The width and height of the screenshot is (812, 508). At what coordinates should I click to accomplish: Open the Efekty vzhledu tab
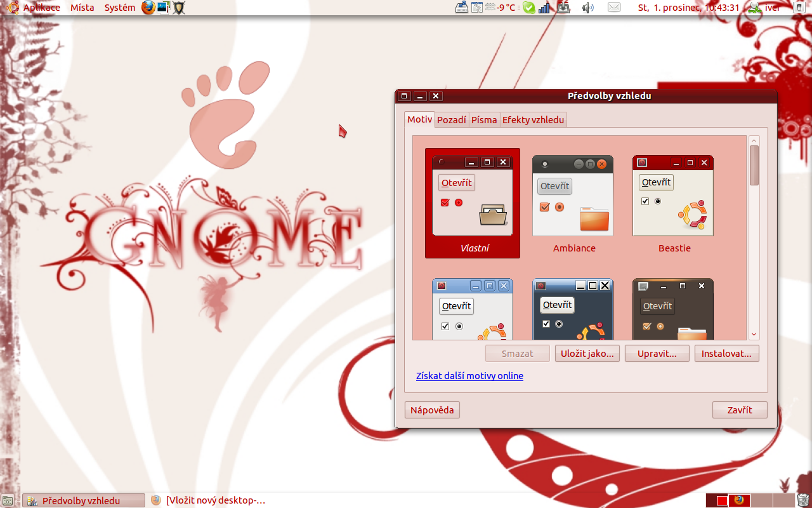[533, 119]
